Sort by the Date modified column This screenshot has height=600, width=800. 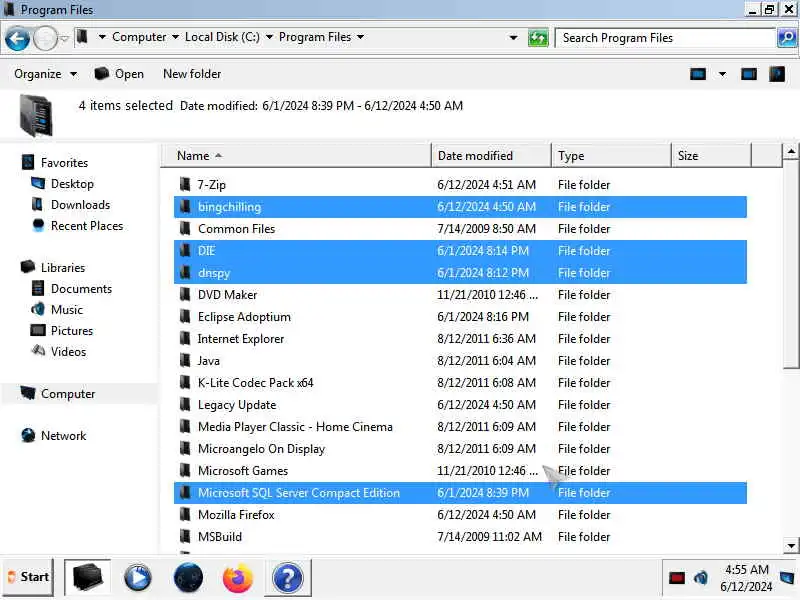(491, 156)
